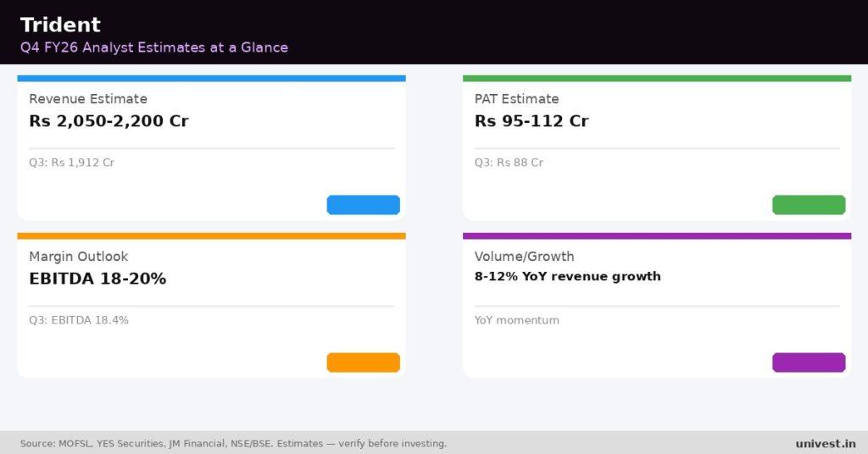Click the 'Volume/Growth' label
868x454 pixels.
click(524, 257)
